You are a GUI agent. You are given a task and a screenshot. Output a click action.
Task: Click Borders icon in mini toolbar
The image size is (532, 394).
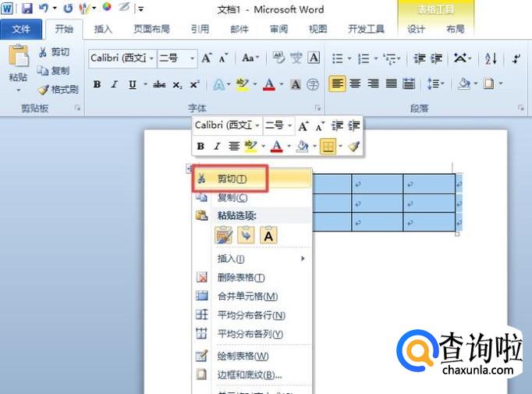[x=328, y=146]
